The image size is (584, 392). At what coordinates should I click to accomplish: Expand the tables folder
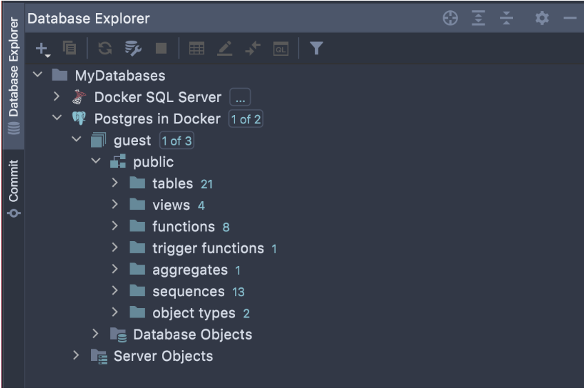114,183
